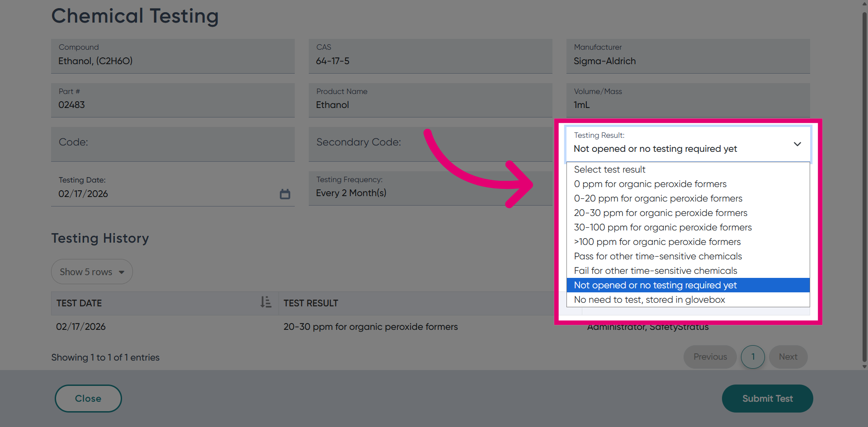
Task: Click the Manufacturer field Sigma-Aldrich
Action: (688, 56)
